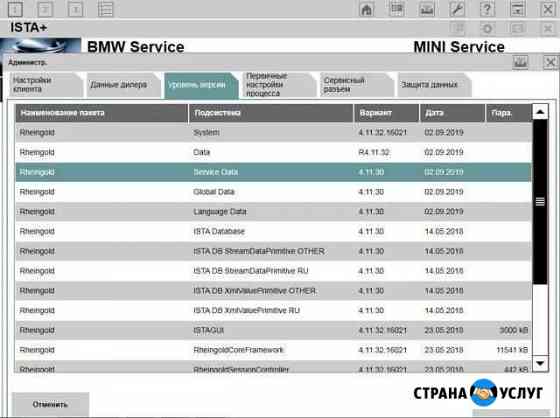Switch to the Данные дилера tab
This screenshot has height=418, width=560.
(x=124, y=85)
